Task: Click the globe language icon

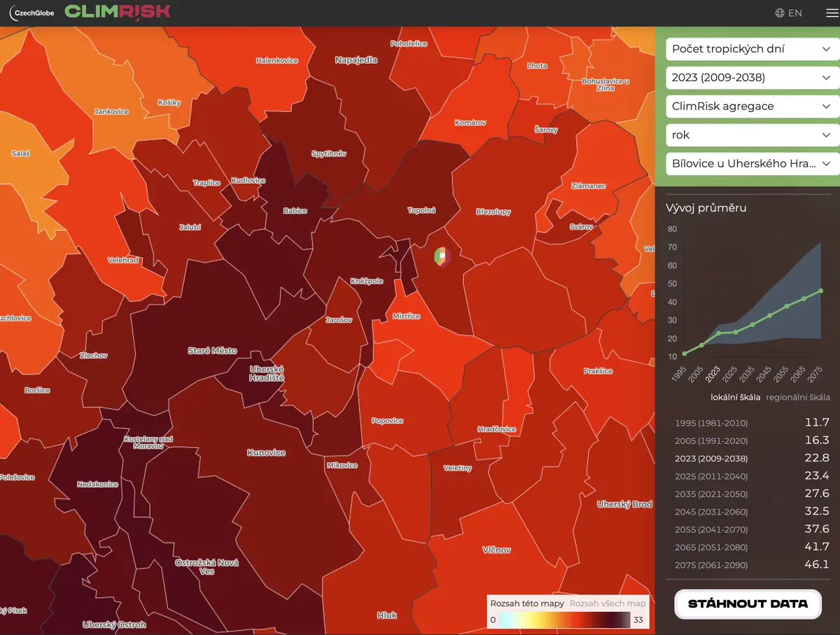Action: click(780, 13)
